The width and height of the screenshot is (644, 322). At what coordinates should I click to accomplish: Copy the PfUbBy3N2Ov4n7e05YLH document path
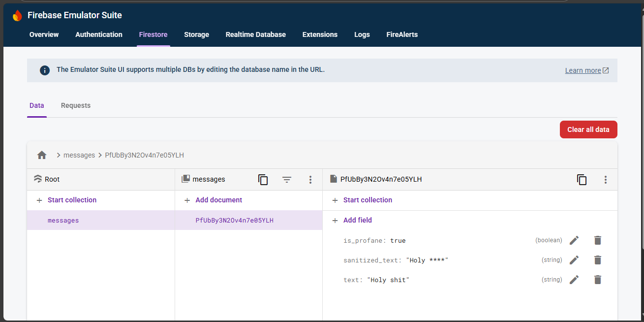[x=582, y=180]
